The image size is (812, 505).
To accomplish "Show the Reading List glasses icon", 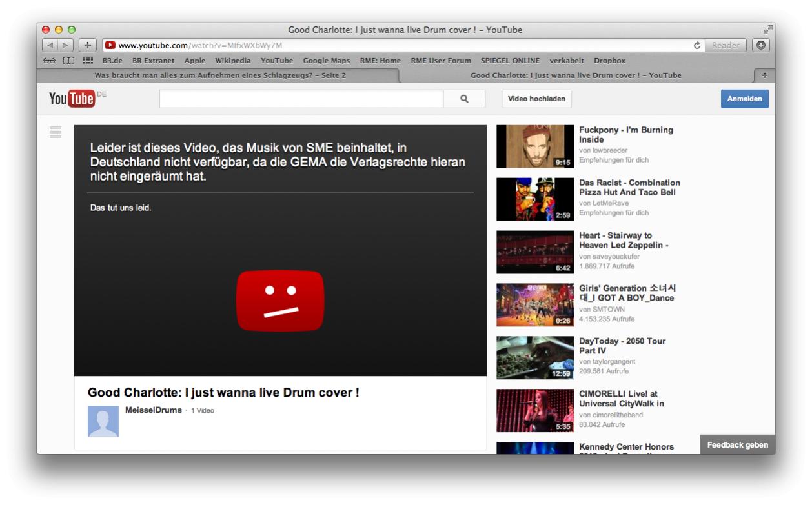I will (x=48, y=61).
